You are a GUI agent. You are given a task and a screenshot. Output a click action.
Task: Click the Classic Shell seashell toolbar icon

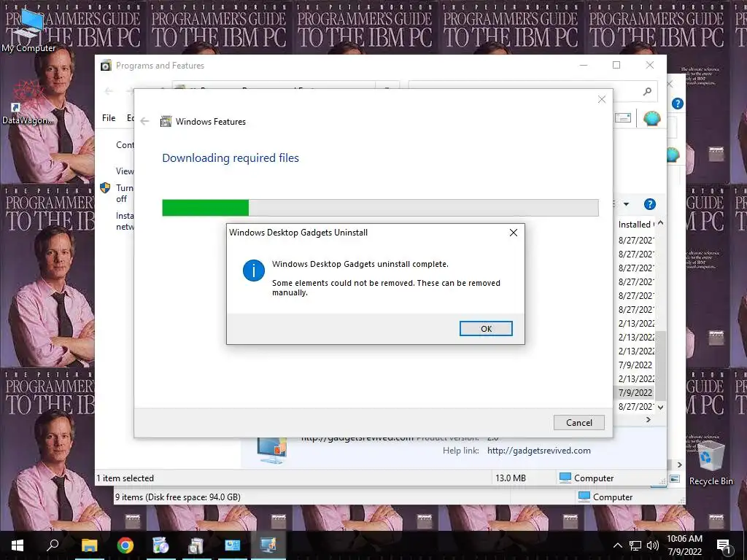pyautogui.click(x=651, y=117)
